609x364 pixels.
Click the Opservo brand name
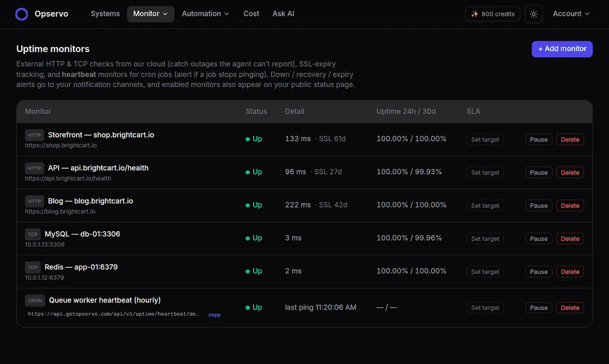(51, 14)
